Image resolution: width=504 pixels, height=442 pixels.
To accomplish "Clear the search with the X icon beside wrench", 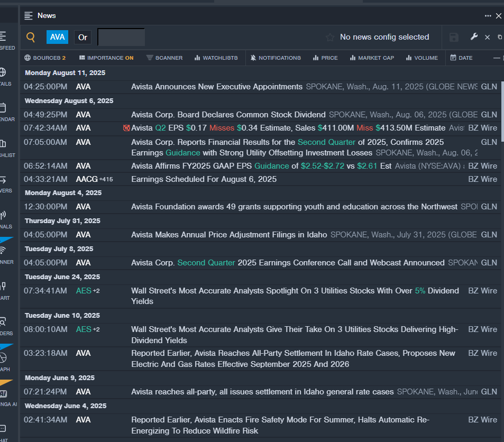I will click(487, 38).
